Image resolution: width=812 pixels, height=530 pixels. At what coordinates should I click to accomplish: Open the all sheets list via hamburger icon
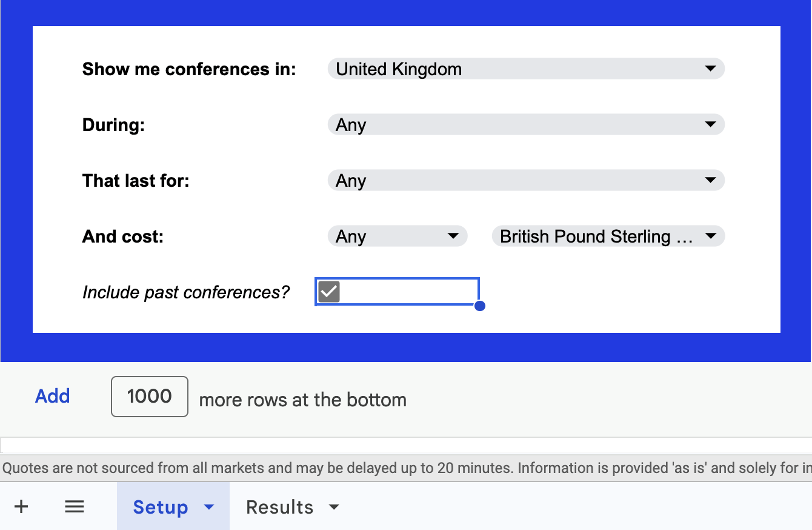tap(74, 506)
